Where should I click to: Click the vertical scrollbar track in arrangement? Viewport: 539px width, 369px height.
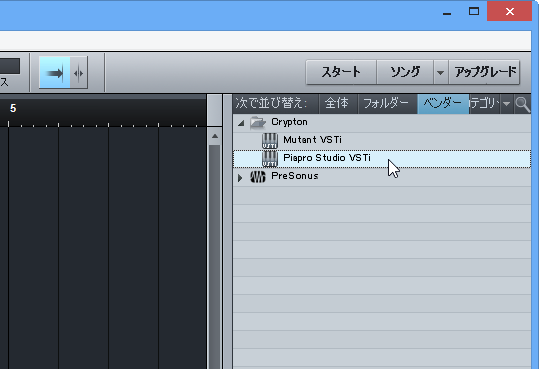pos(215,256)
